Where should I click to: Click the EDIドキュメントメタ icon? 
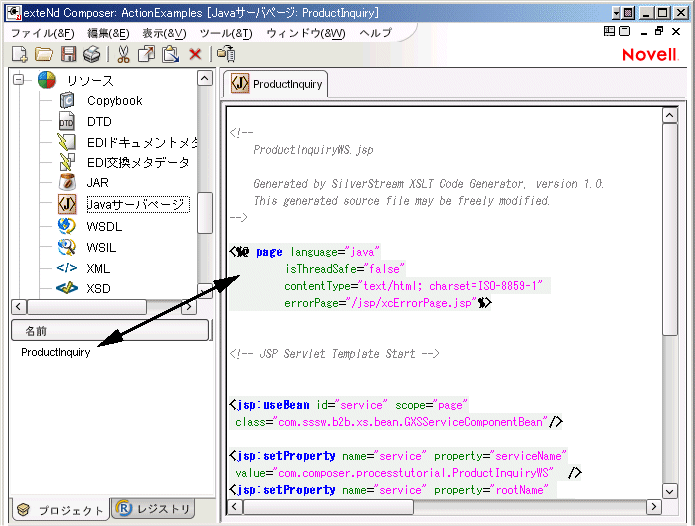pyautogui.click(x=67, y=142)
